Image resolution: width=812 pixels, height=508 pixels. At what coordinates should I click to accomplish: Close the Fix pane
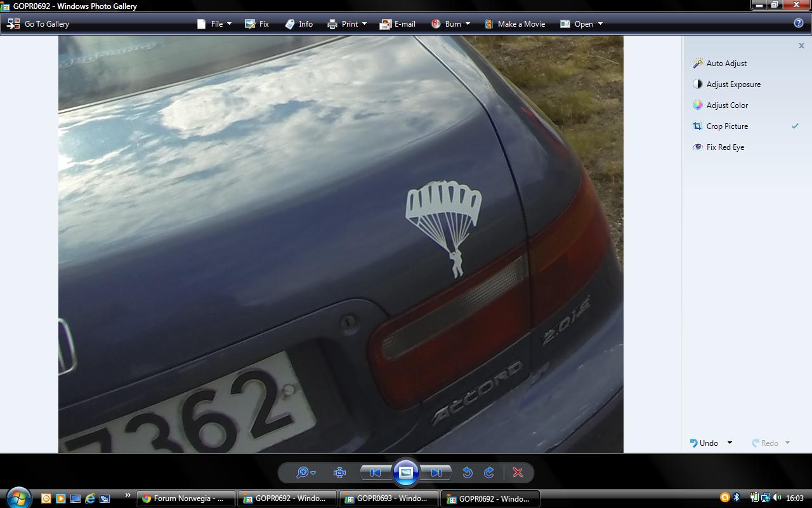point(801,46)
